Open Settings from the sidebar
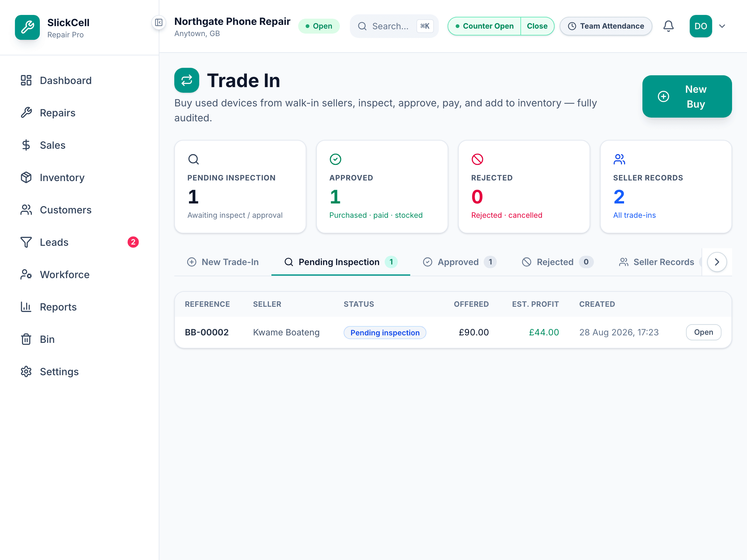The image size is (747, 560). [x=80, y=372]
